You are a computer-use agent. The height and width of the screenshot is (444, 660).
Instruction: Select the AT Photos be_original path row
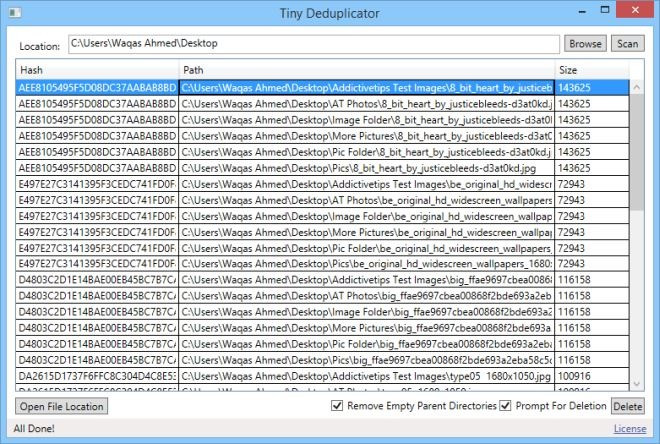click(x=367, y=200)
